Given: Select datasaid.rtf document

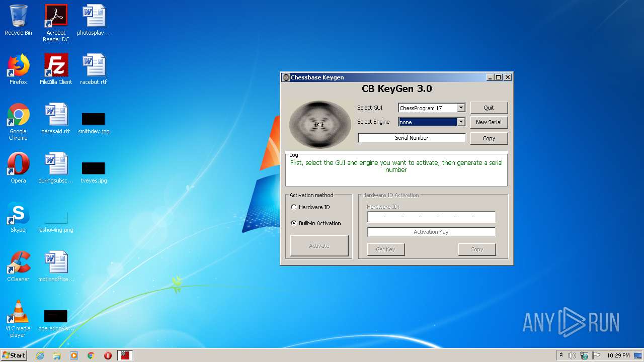Looking at the screenshot, I should point(56,119).
